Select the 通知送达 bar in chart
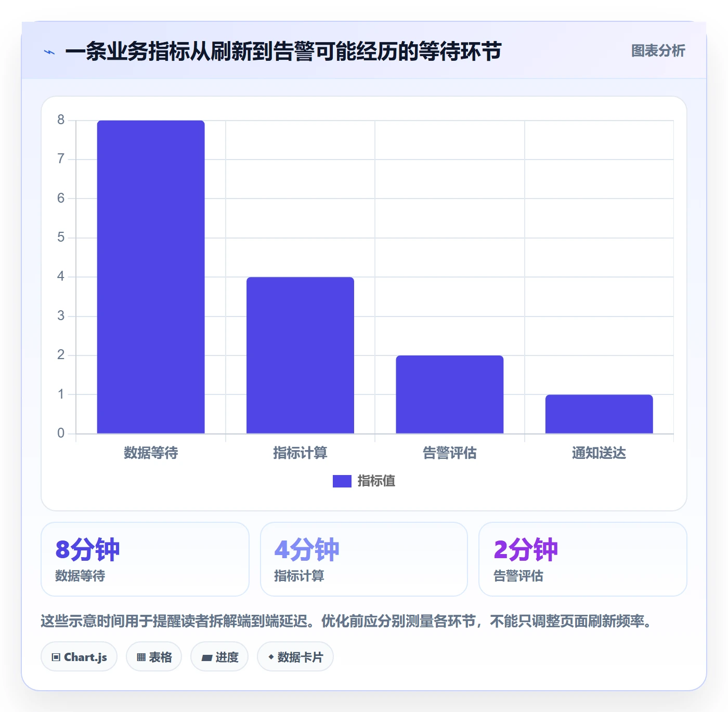 [x=599, y=414]
